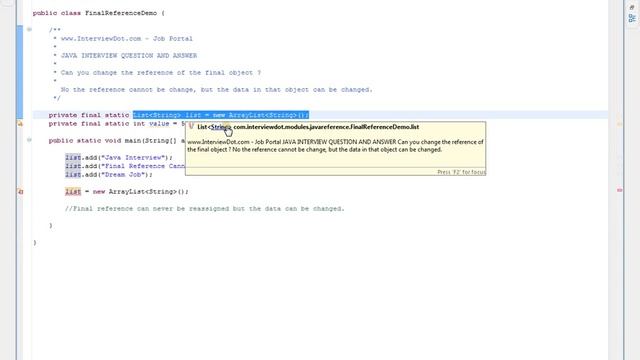Collapse the main method fold toggle
The width and height of the screenshot is (640, 360).
click(29, 140)
